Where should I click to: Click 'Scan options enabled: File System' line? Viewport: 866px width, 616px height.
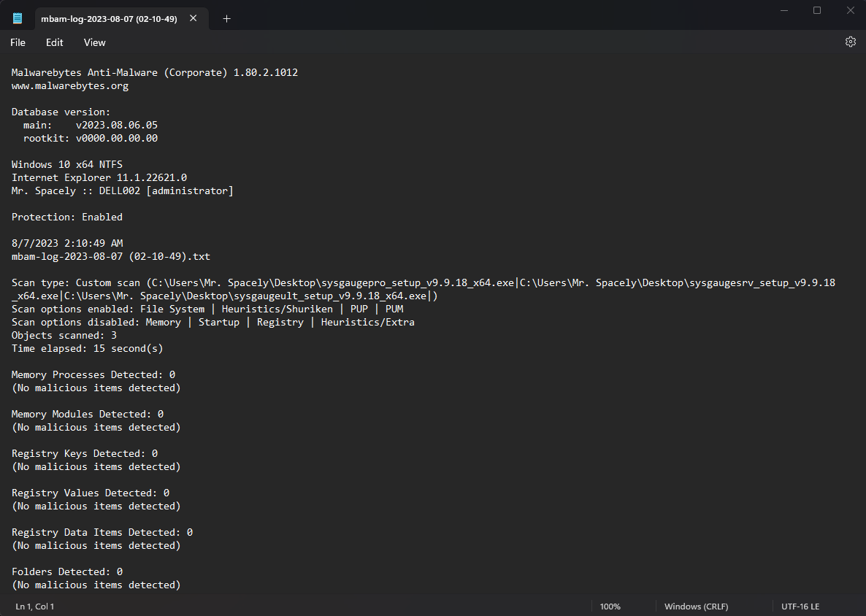pyautogui.click(x=207, y=309)
